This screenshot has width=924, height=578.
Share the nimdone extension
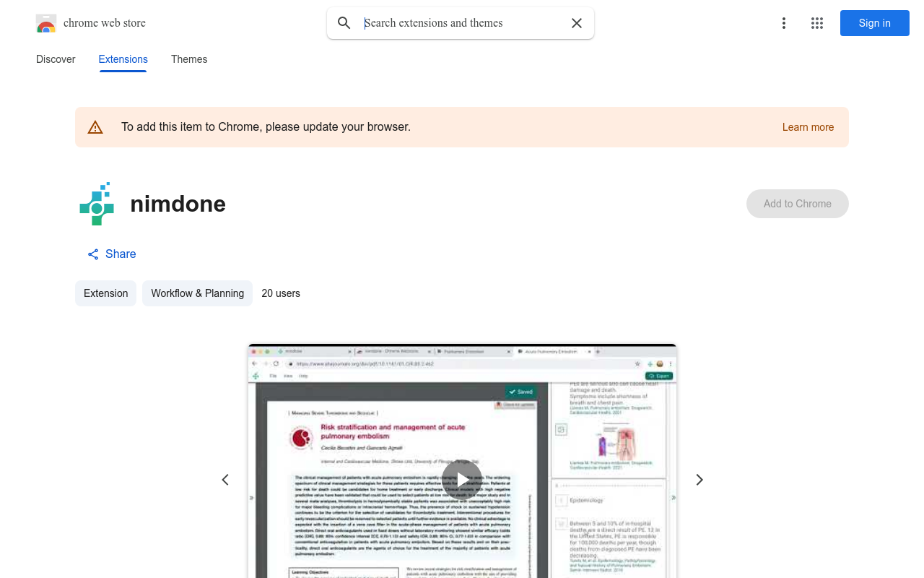(x=112, y=254)
